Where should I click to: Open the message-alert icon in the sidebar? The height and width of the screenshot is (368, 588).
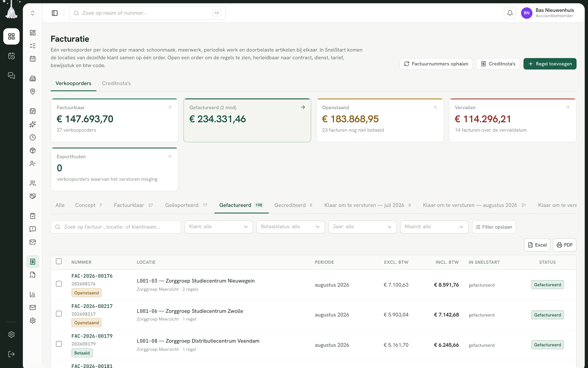tap(32, 229)
